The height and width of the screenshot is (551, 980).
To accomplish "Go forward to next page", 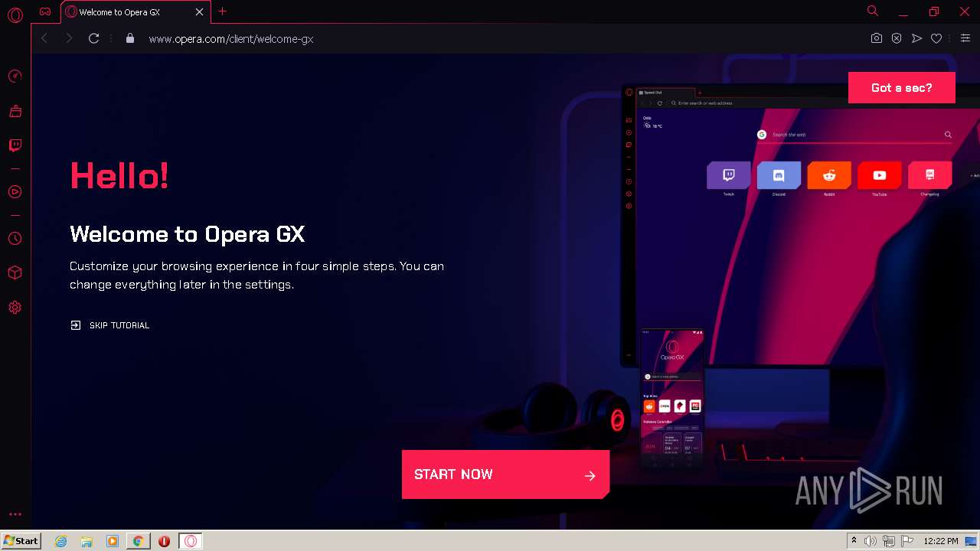I will 69,38.
